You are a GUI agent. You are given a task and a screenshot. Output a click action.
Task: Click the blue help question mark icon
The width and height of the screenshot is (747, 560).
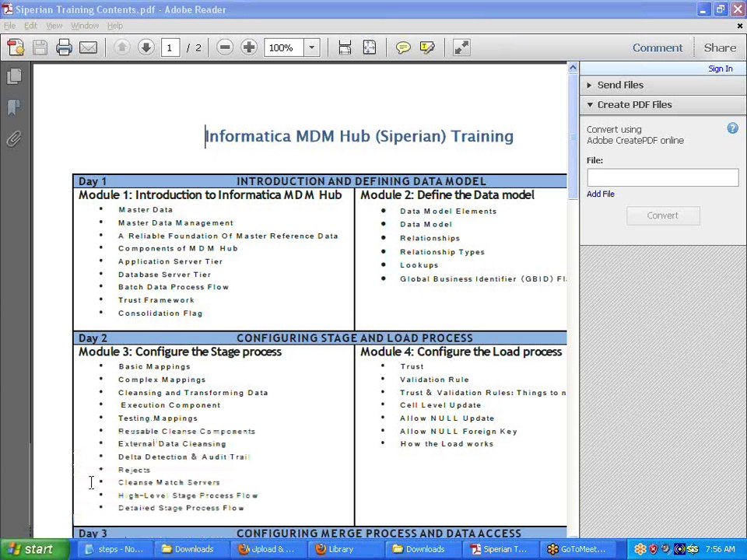pyautogui.click(x=733, y=128)
